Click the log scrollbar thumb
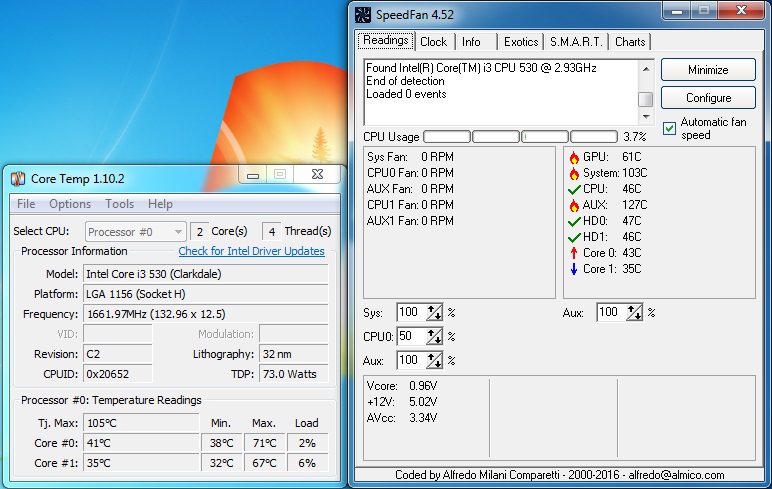Image resolution: width=772 pixels, height=489 pixels. [645, 99]
